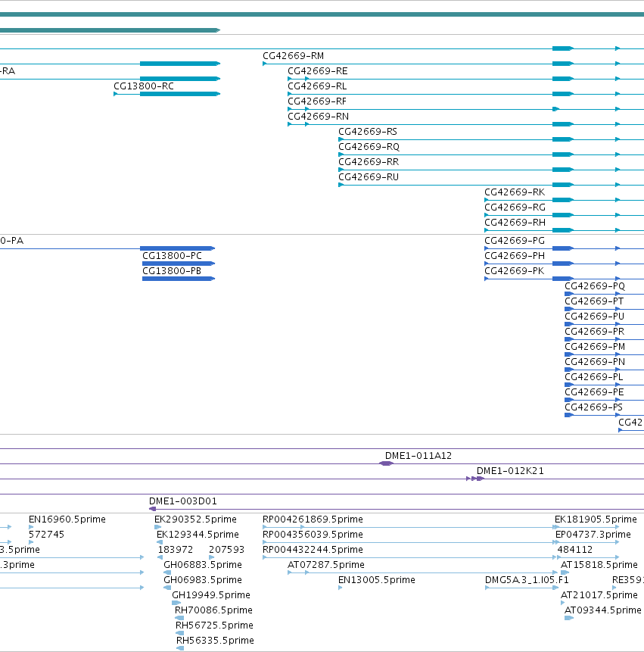Select the CG42669-RN transcript label
The width and height of the screenshot is (644, 652).
point(318,117)
